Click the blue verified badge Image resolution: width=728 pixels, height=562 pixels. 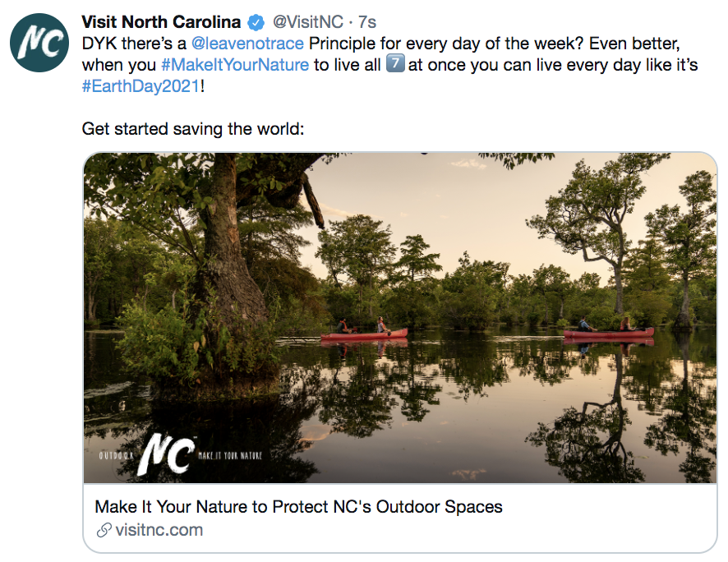(256, 22)
